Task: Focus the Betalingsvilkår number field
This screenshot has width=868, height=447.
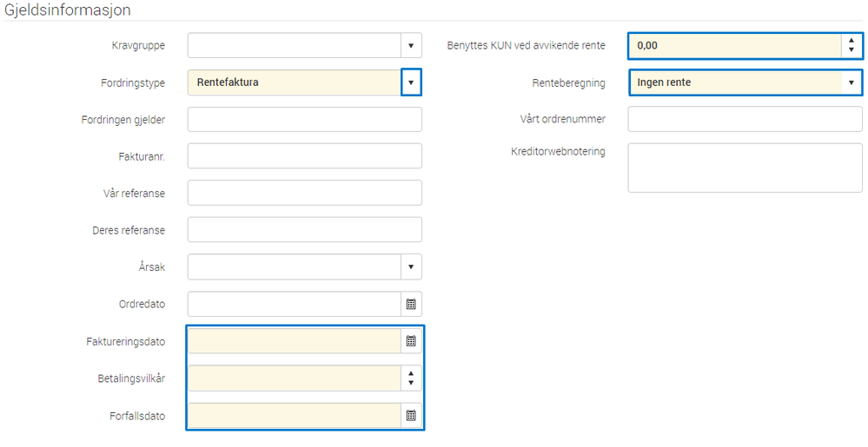Action: [295, 378]
